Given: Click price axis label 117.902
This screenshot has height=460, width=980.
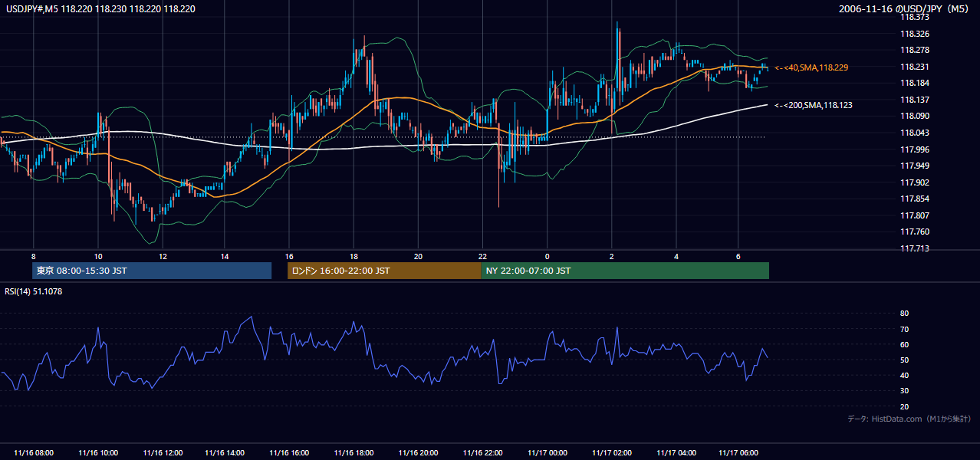Looking at the screenshot, I should pyautogui.click(x=914, y=183).
